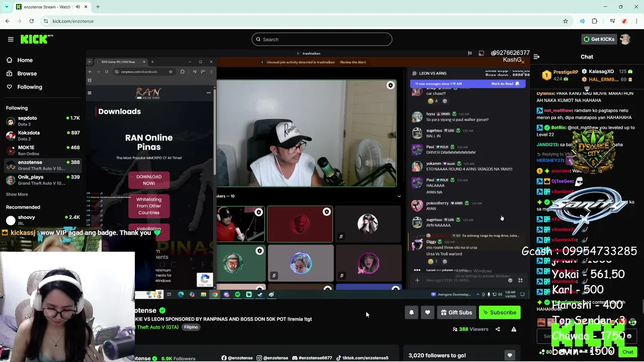
Task: Open the Chrome three-dot menu
Action: pos(637,21)
